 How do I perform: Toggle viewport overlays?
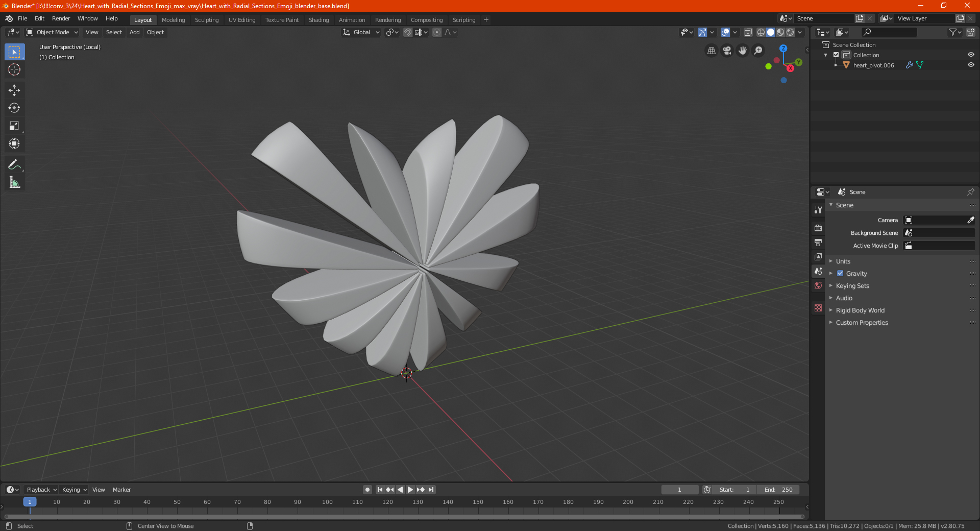[725, 32]
